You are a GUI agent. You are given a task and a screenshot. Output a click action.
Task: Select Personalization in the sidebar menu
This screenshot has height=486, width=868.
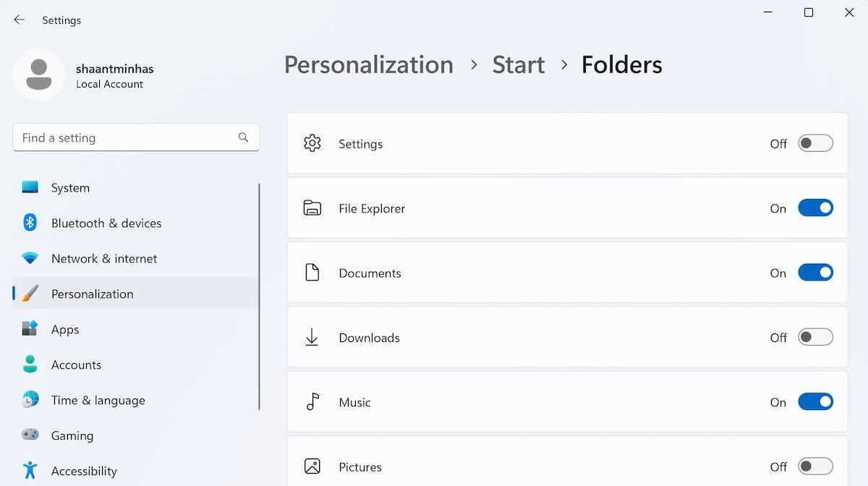92,294
